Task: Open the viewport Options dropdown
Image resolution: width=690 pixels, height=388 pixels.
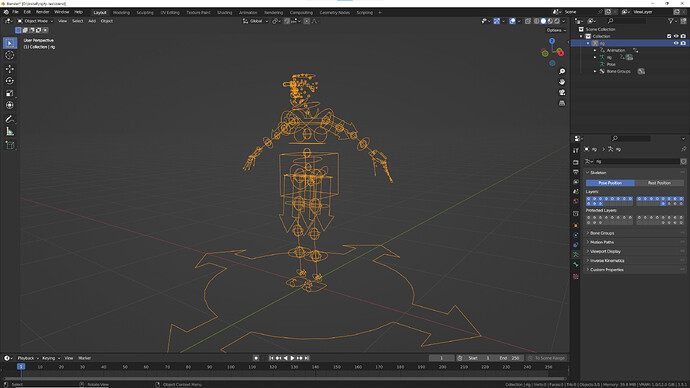Action: (556, 30)
